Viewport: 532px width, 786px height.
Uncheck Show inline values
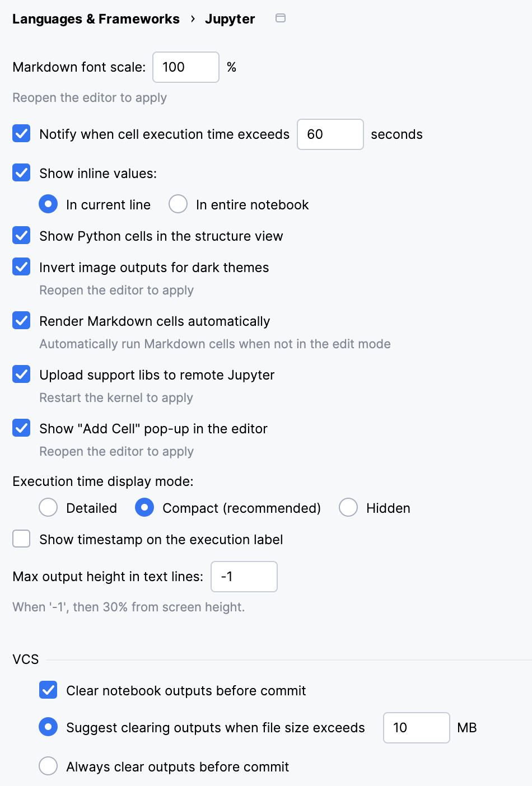click(21, 172)
